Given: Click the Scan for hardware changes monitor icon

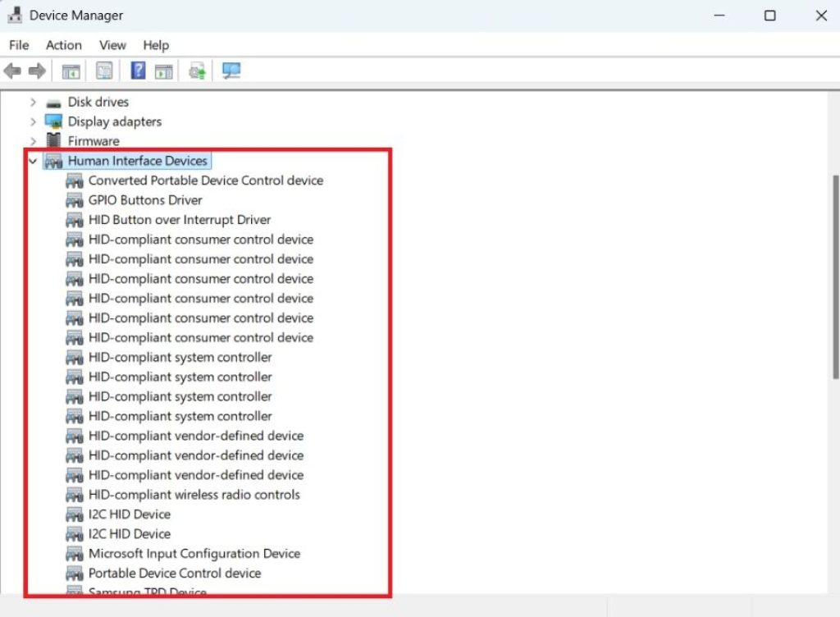Looking at the screenshot, I should pos(231,71).
